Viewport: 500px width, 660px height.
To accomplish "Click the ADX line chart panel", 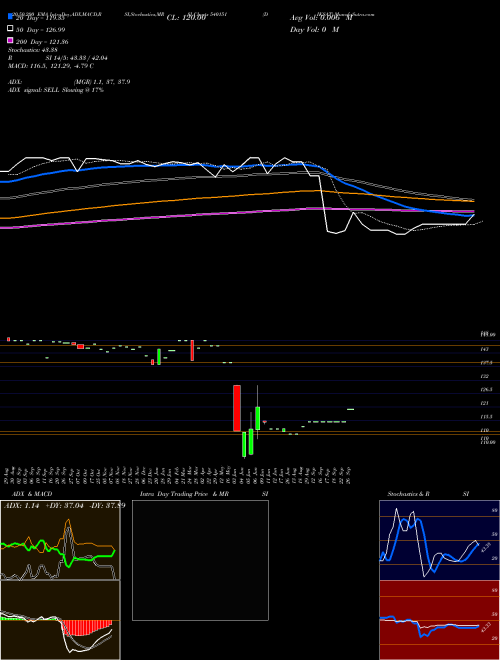I will [60, 540].
